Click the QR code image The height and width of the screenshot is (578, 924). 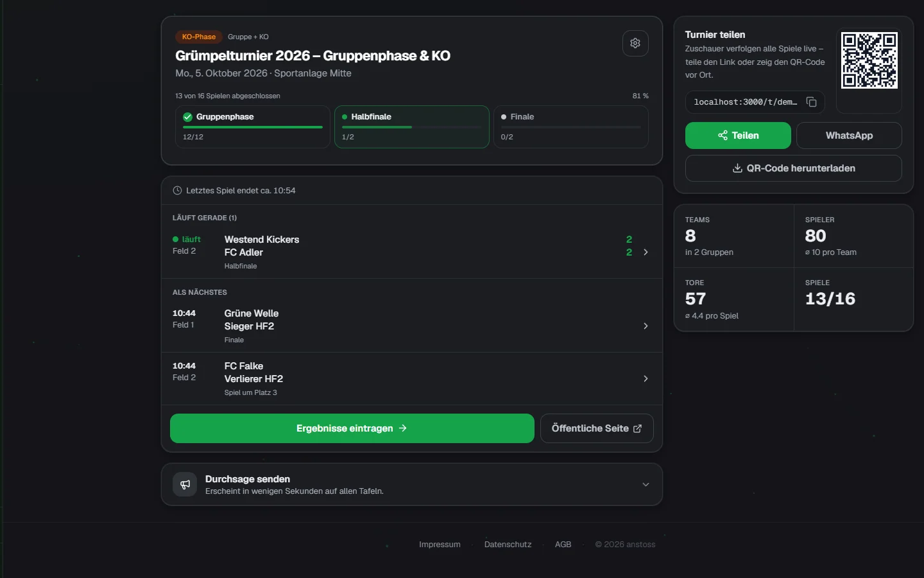coord(869,60)
